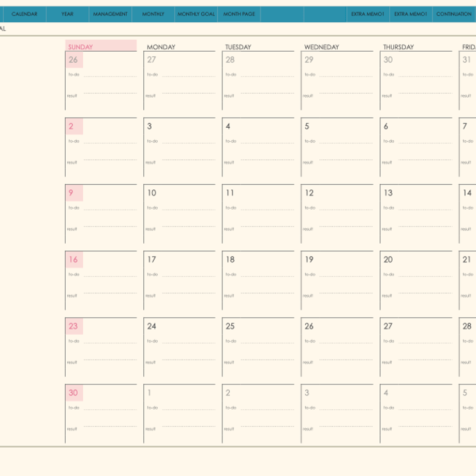Open the date number 17
The width and height of the screenshot is (476, 476).
[152, 259]
